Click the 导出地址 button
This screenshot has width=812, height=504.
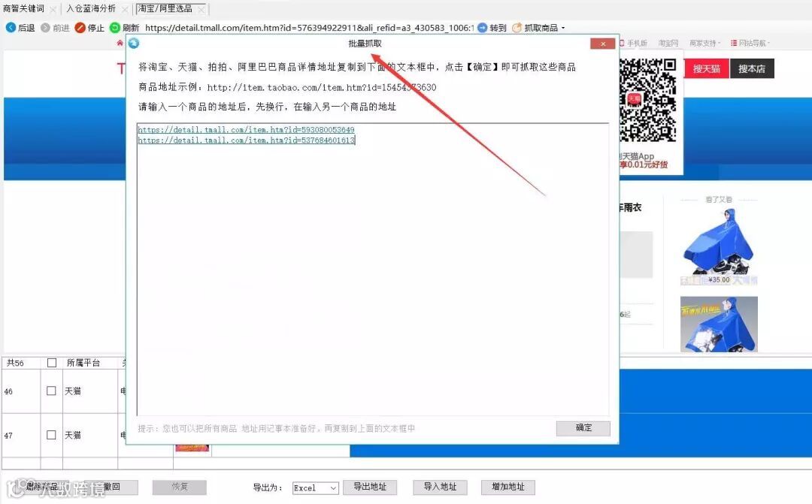click(370, 487)
